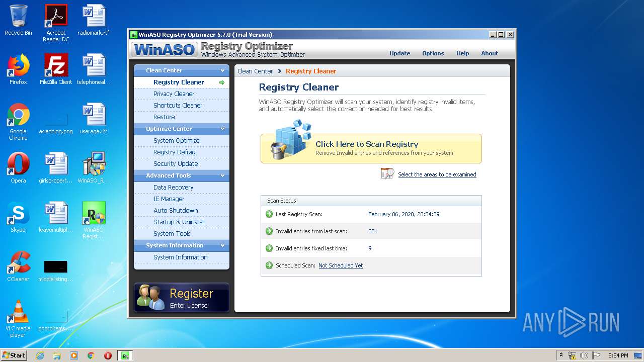Open the About menu
The width and height of the screenshot is (644, 362).
tap(490, 53)
